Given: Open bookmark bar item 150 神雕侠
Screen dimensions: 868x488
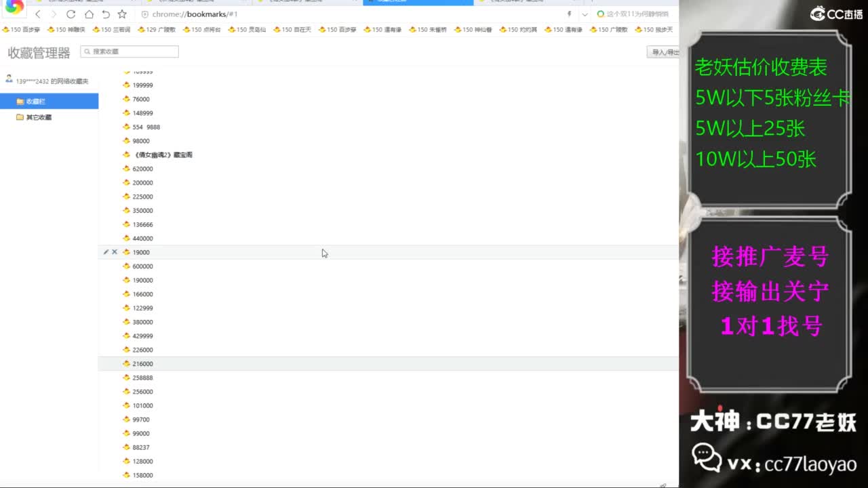Looking at the screenshot, I should click(66, 30).
